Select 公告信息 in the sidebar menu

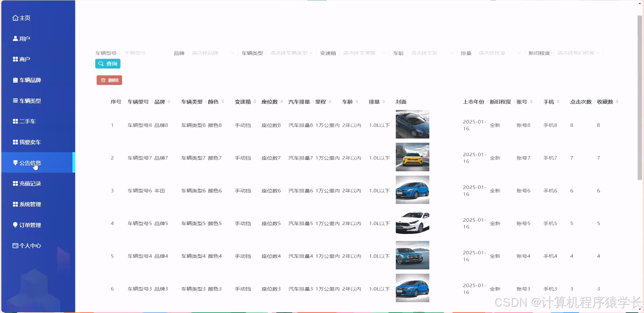[30, 163]
